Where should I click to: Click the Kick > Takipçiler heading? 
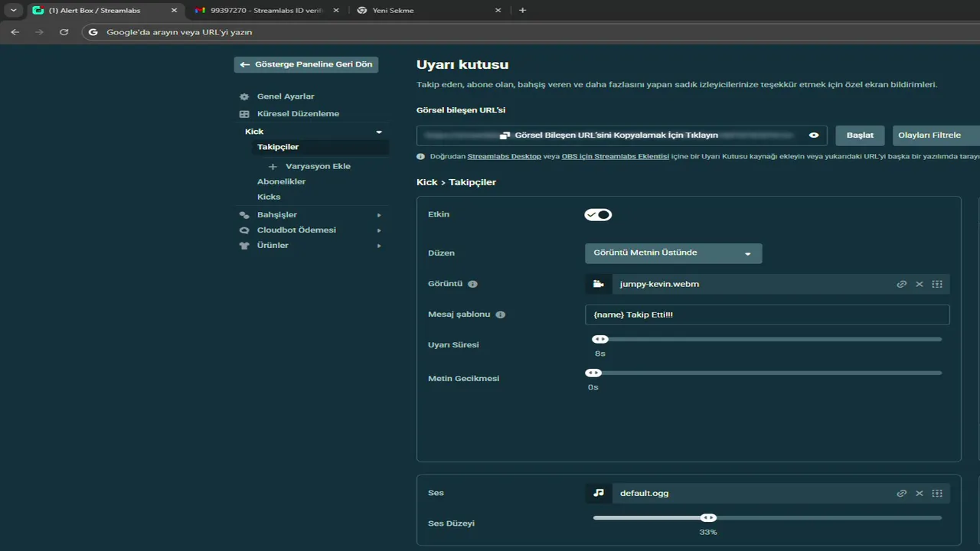point(456,182)
